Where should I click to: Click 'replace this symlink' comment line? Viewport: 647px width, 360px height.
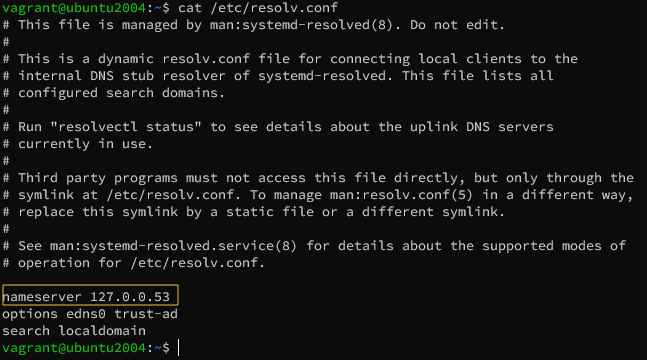click(254, 212)
